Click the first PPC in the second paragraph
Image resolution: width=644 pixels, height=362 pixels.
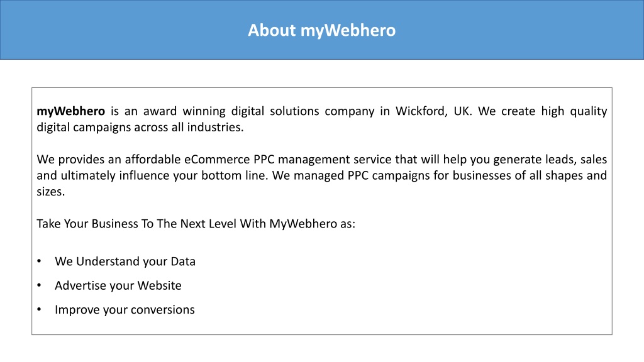[x=264, y=159]
